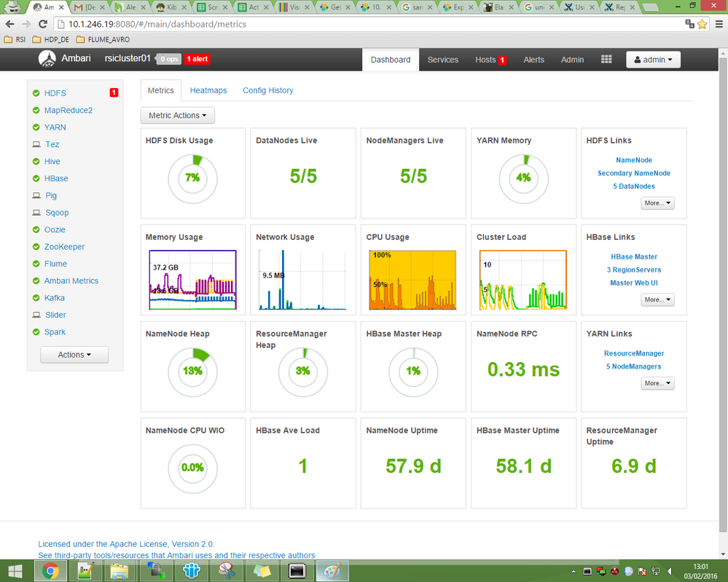Open the apps grid icon in navbar
The image size is (728, 582).
pyautogui.click(x=606, y=60)
